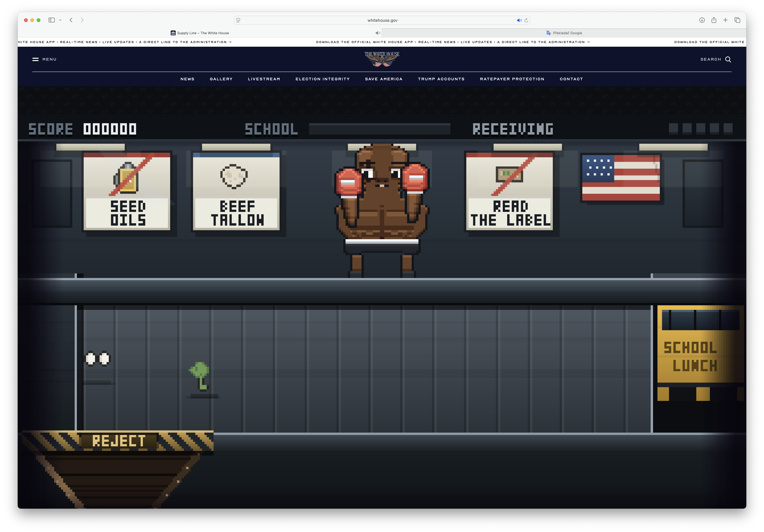Open the Livestream nav item

tap(264, 79)
